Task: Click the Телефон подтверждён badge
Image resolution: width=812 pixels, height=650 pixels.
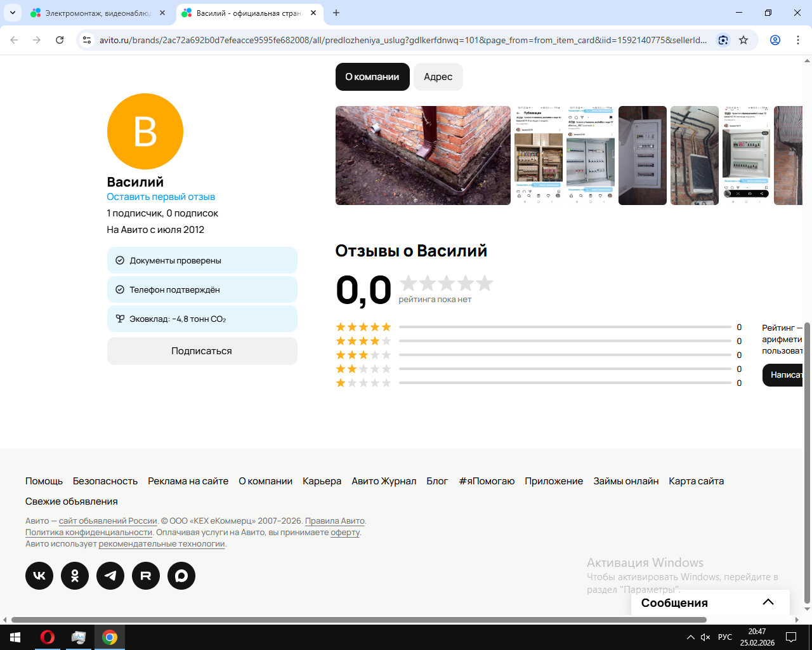Action: (202, 289)
